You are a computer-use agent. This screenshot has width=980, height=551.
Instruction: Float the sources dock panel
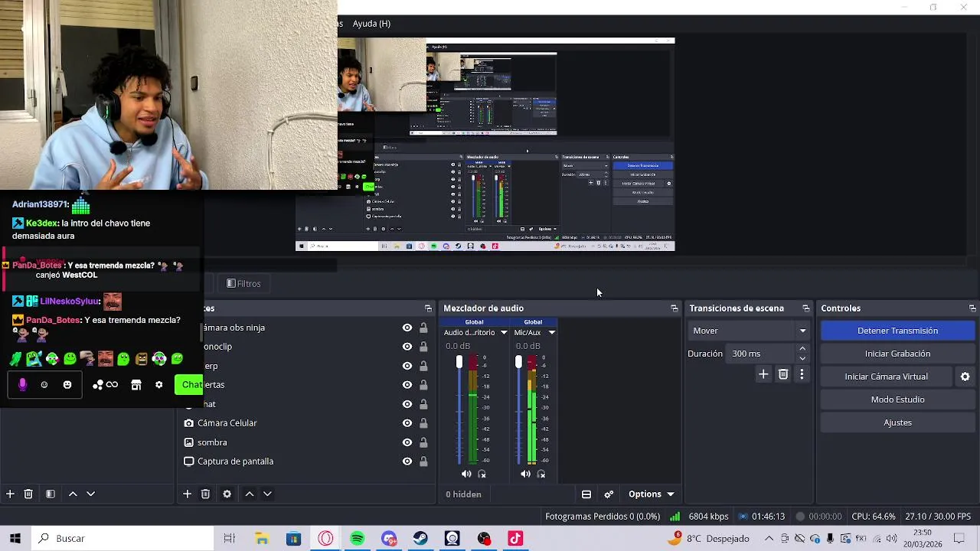tap(428, 308)
